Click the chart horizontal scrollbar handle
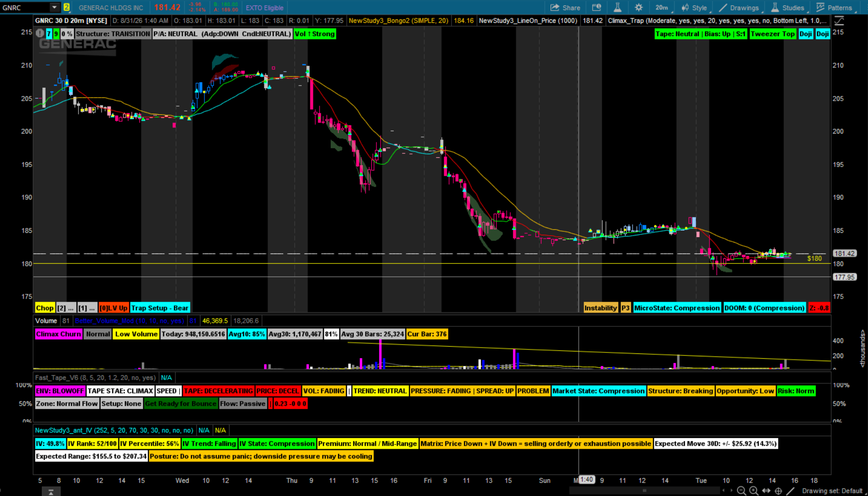This screenshot has width=868, height=496. pyautogui.click(x=644, y=490)
